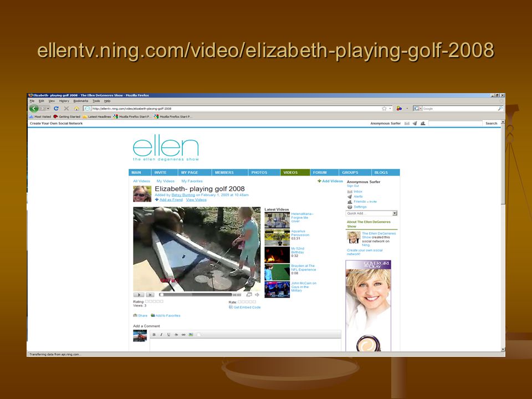Open the GROUPS tab
Image resolution: width=532 pixels, height=399 pixels.
click(x=355, y=172)
